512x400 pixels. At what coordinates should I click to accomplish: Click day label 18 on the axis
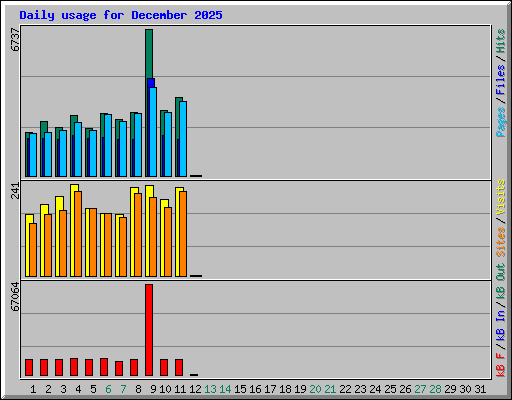click(285, 389)
